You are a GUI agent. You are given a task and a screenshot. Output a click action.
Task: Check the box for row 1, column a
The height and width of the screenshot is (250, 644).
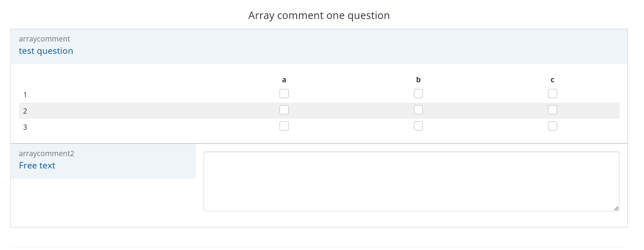(284, 94)
